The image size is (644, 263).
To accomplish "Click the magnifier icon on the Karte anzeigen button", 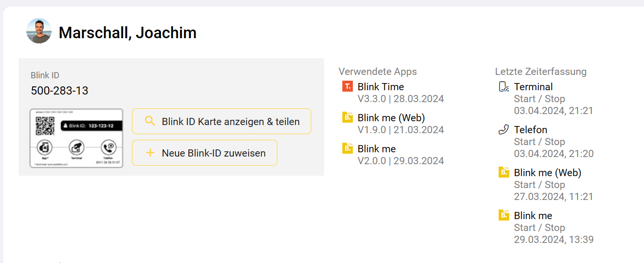I will click(x=150, y=121).
